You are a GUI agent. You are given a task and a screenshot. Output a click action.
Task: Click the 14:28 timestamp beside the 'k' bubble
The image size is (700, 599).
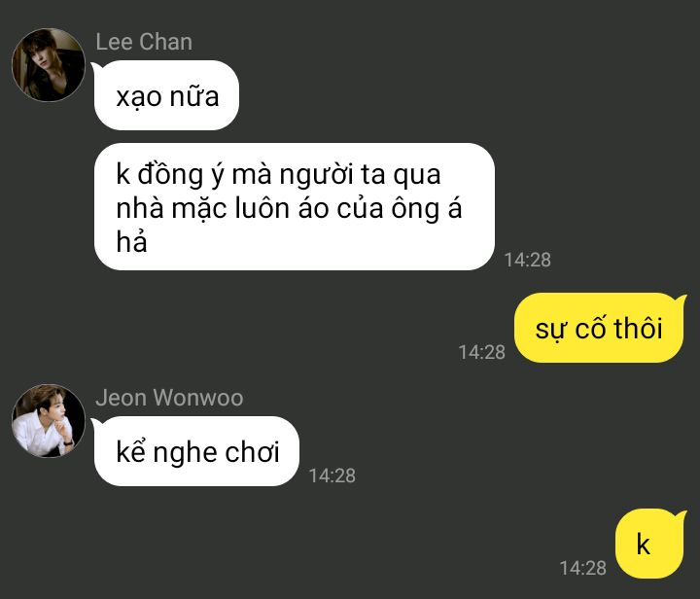[582, 568]
